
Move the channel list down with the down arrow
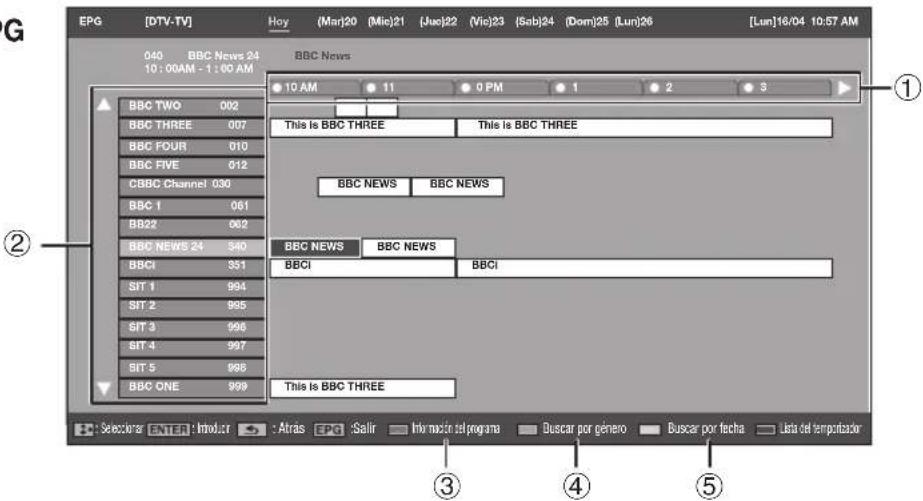[104, 388]
